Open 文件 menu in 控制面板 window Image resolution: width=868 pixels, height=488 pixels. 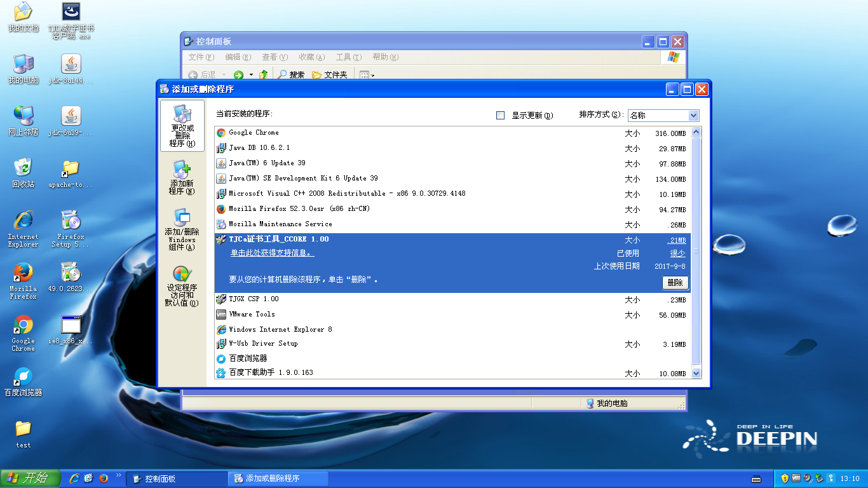tap(200, 57)
